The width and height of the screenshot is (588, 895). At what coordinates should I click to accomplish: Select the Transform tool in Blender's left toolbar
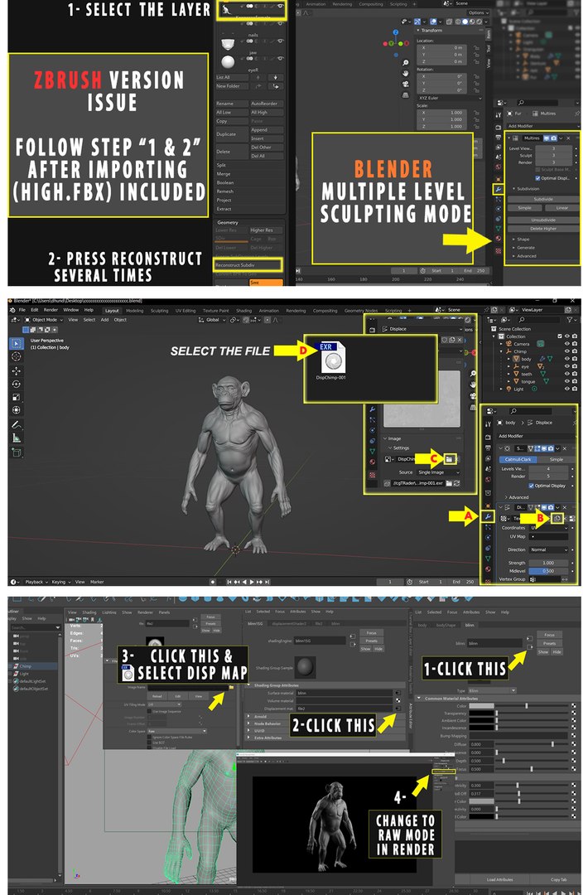pyautogui.click(x=16, y=410)
